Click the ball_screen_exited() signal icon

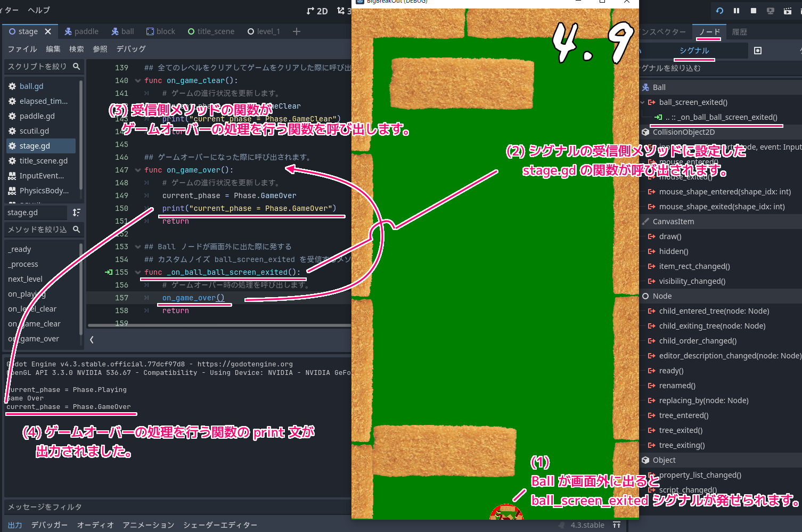point(652,102)
